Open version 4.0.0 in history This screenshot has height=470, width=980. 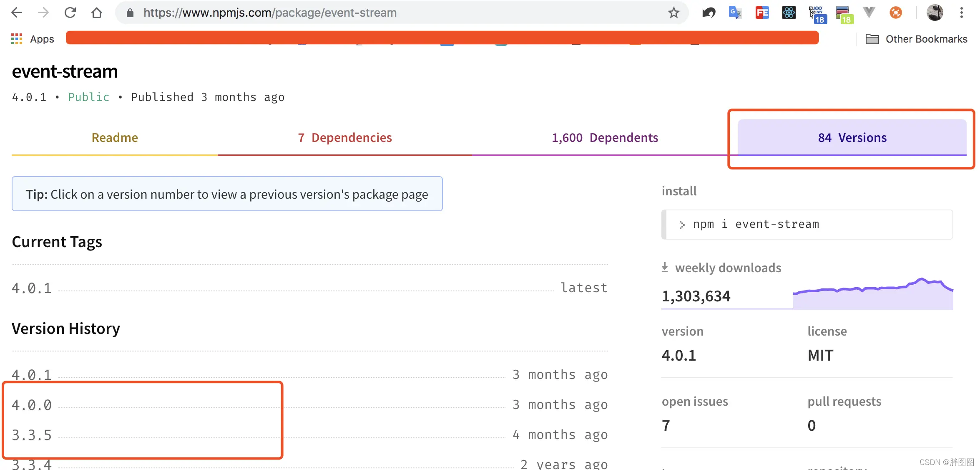tap(32, 405)
